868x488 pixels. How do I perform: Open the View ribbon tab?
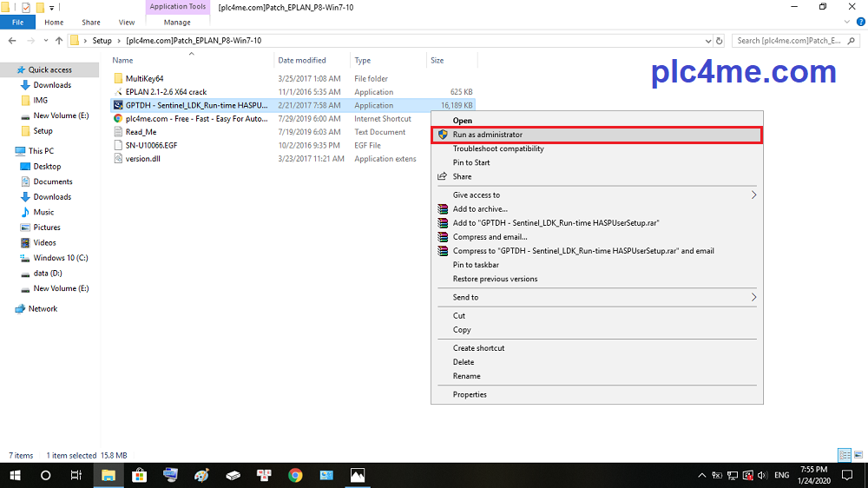(x=126, y=22)
